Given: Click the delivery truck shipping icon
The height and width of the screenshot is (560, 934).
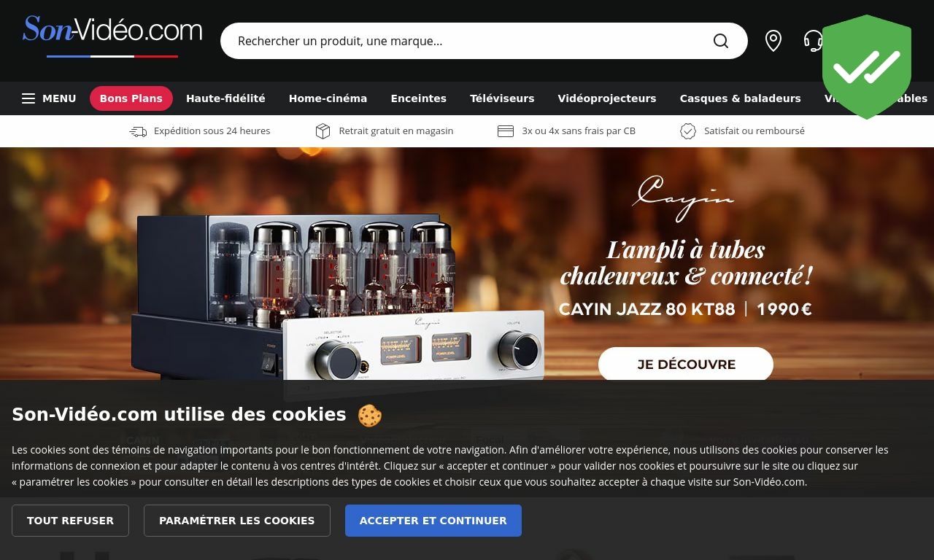Looking at the screenshot, I should 138,131.
